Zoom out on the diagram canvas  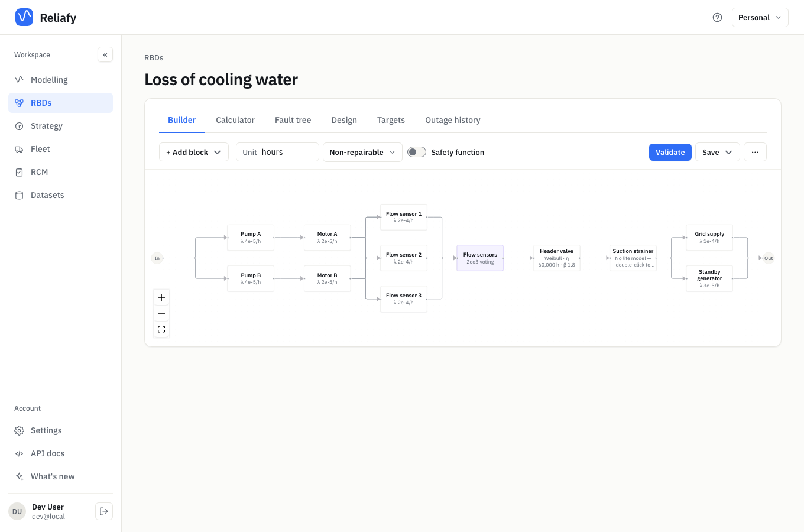(x=161, y=313)
